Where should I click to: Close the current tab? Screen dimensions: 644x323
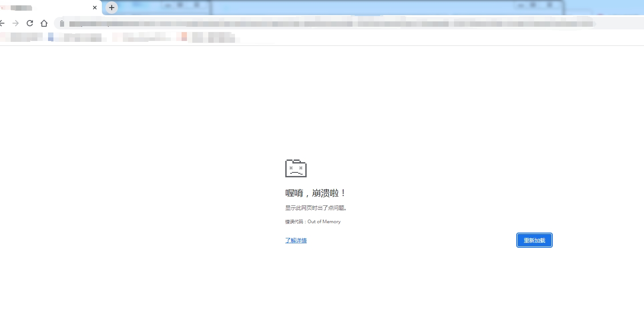click(x=95, y=8)
